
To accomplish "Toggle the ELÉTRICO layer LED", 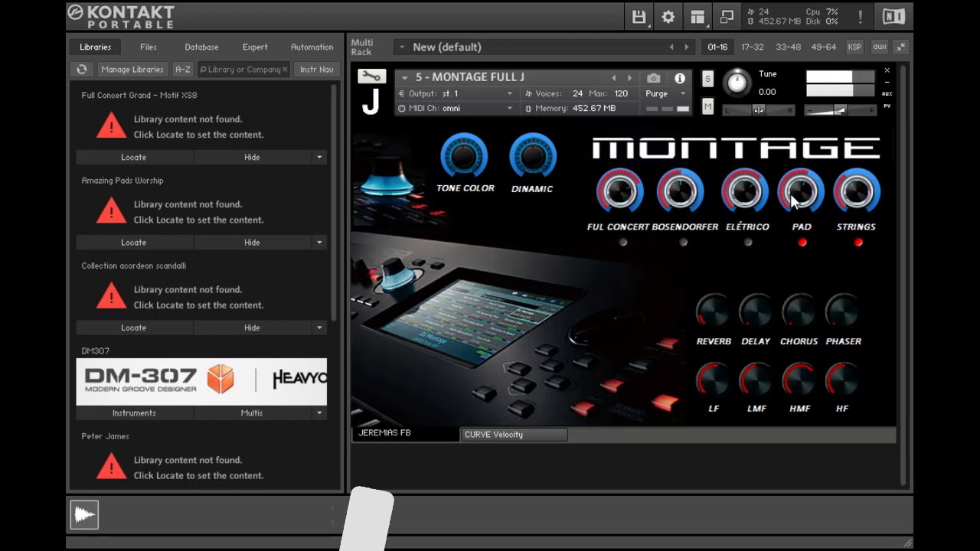I will tap(748, 243).
